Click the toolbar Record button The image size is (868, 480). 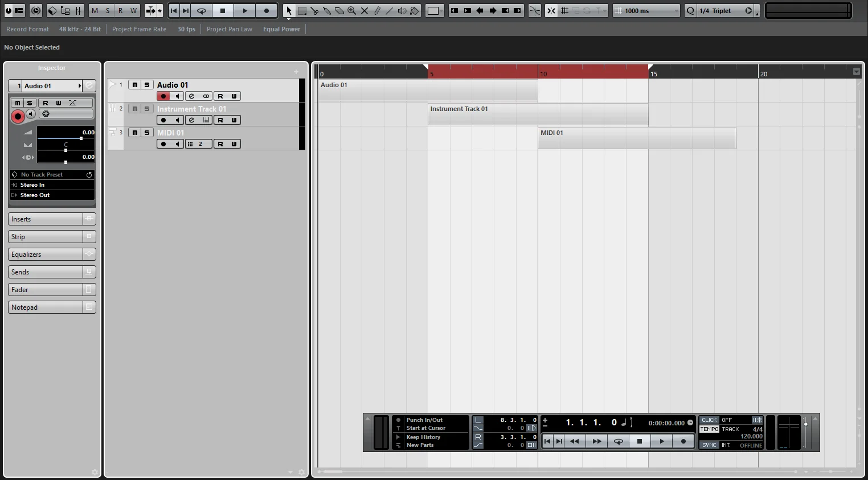(267, 11)
